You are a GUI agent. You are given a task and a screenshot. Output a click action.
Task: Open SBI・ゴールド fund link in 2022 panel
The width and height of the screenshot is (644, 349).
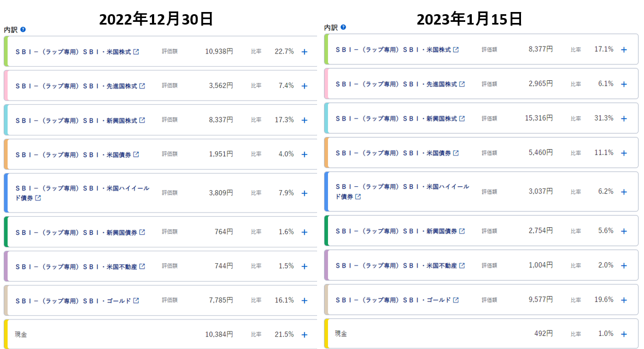click(73, 300)
